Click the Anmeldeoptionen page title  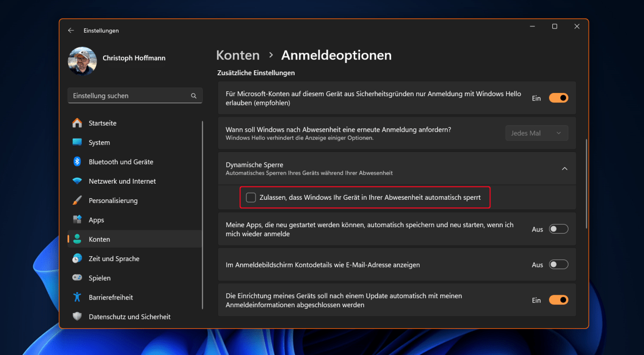(336, 55)
